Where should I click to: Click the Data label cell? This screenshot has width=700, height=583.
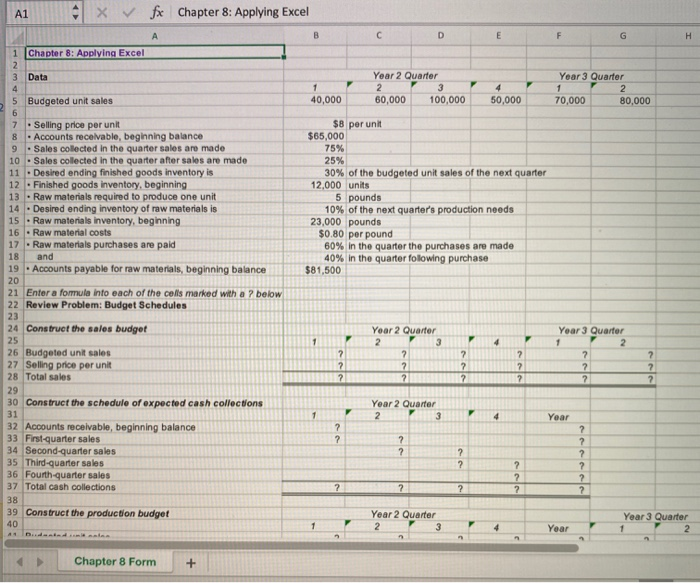pyautogui.click(x=154, y=77)
